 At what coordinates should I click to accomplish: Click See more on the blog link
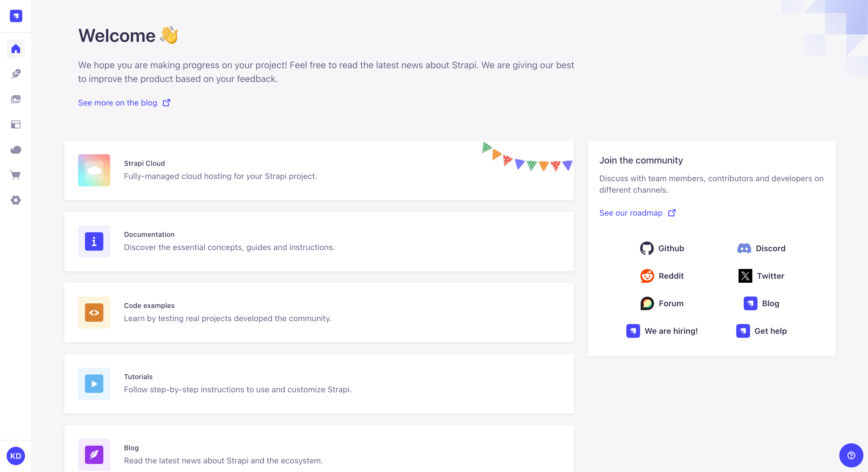click(125, 102)
